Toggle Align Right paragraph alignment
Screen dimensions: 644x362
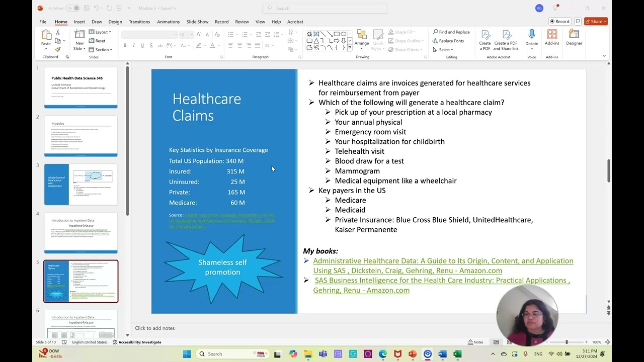[249, 45]
